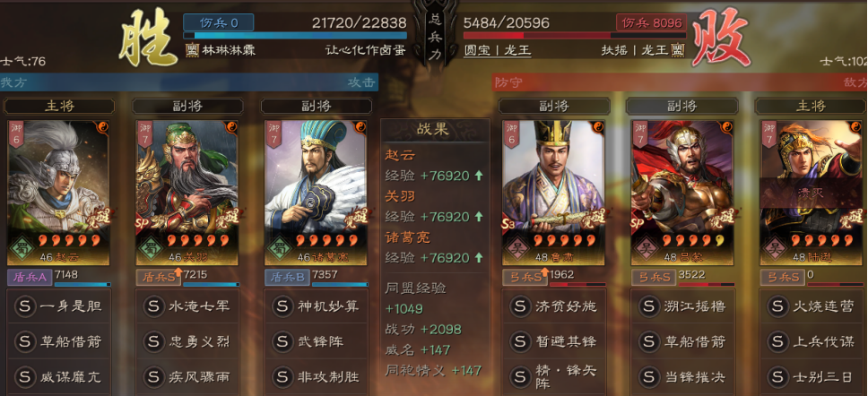The height and width of the screenshot is (396, 868).
Task: Open Zhuge Liang's general portrait card
Action: click(316, 193)
